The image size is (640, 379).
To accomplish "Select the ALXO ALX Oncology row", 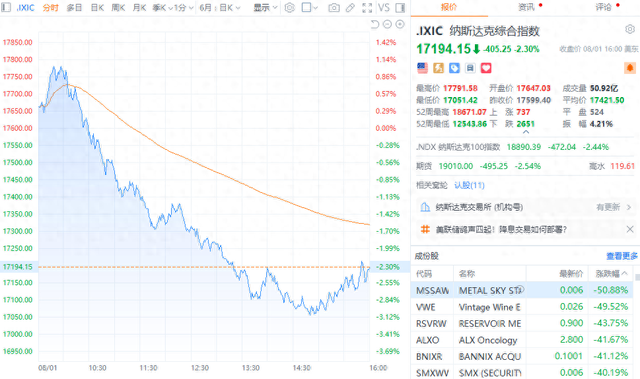I will [x=522, y=340].
